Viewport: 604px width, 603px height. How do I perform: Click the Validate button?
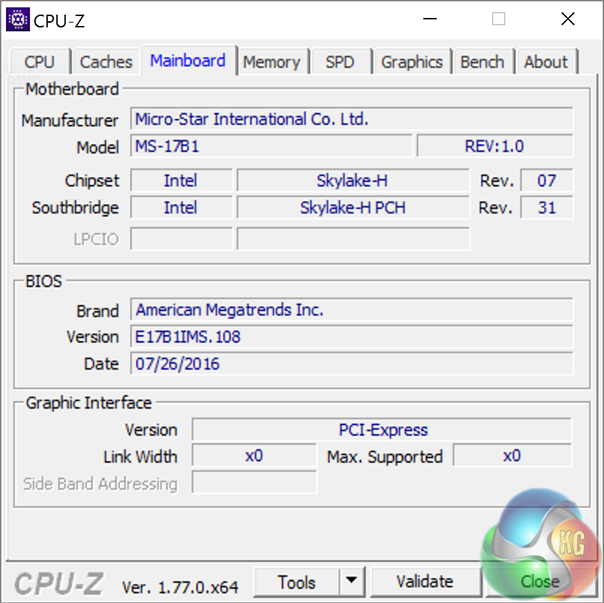[x=425, y=582]
